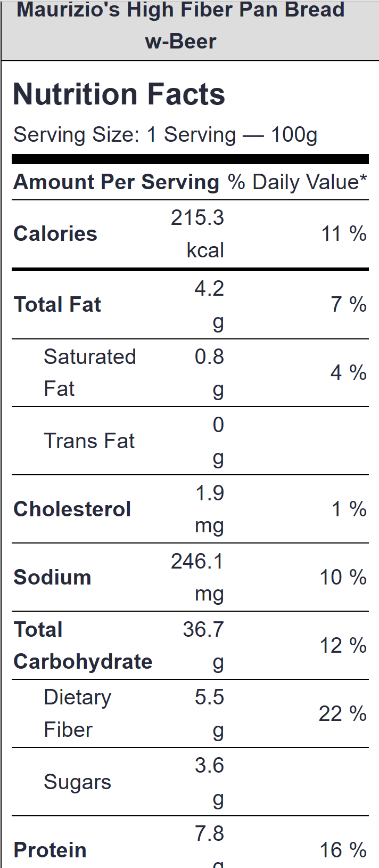Click the recipe title Maurizio's High Fiber Pan Bread
This screenshot has width=379, height=868.
click(181, 25)
